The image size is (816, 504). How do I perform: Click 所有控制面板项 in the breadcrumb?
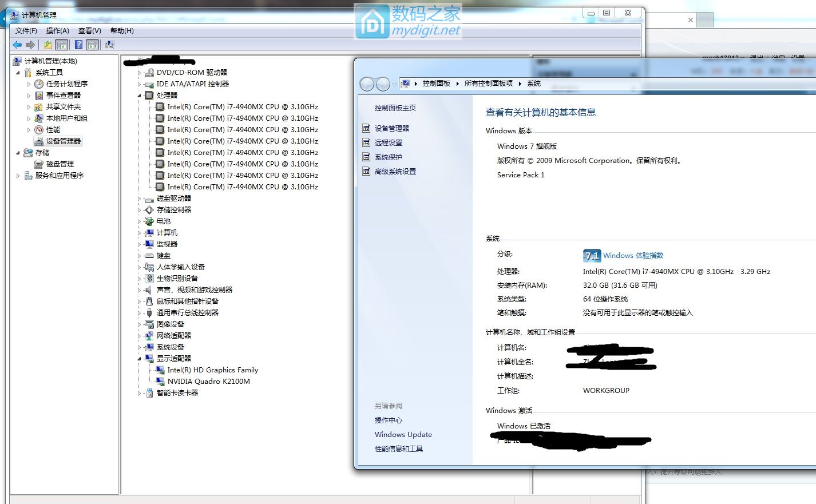pyautogui.click(x=489, y=84)
